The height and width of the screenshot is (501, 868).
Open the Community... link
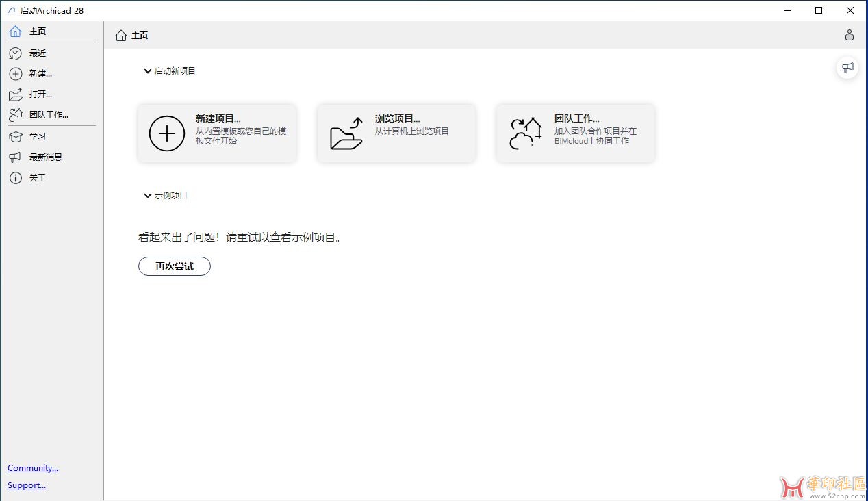(x=33, y=468)
